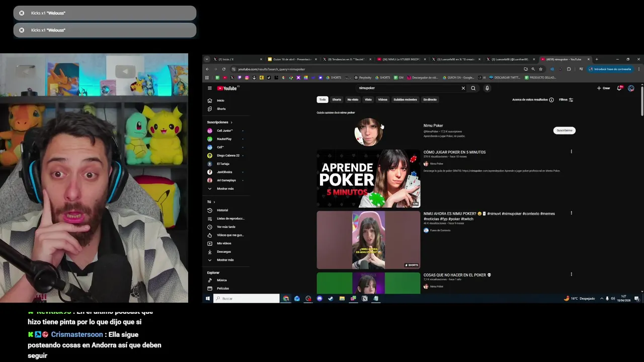Select the Visto filter chip
This screenshot has height=362, width=644.
pos(368,100)
